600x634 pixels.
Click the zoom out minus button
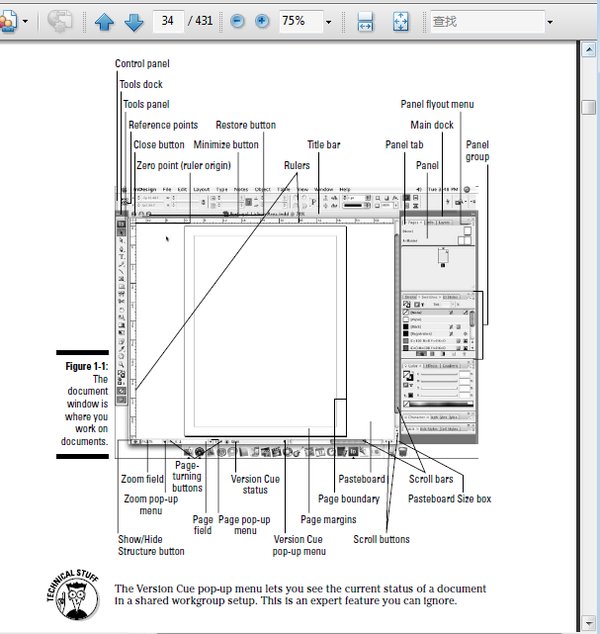237,21
